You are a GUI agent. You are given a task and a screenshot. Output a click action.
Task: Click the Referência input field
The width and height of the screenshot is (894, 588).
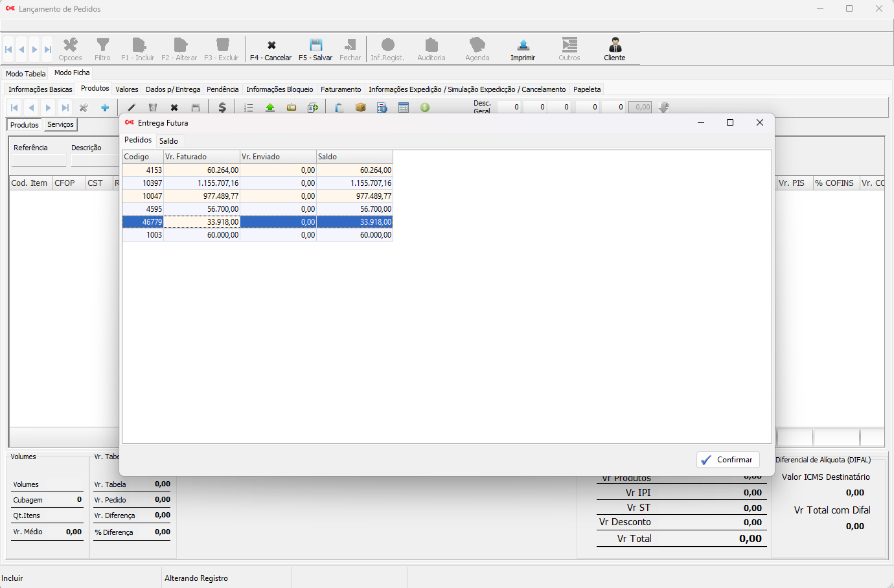[39, 161]
